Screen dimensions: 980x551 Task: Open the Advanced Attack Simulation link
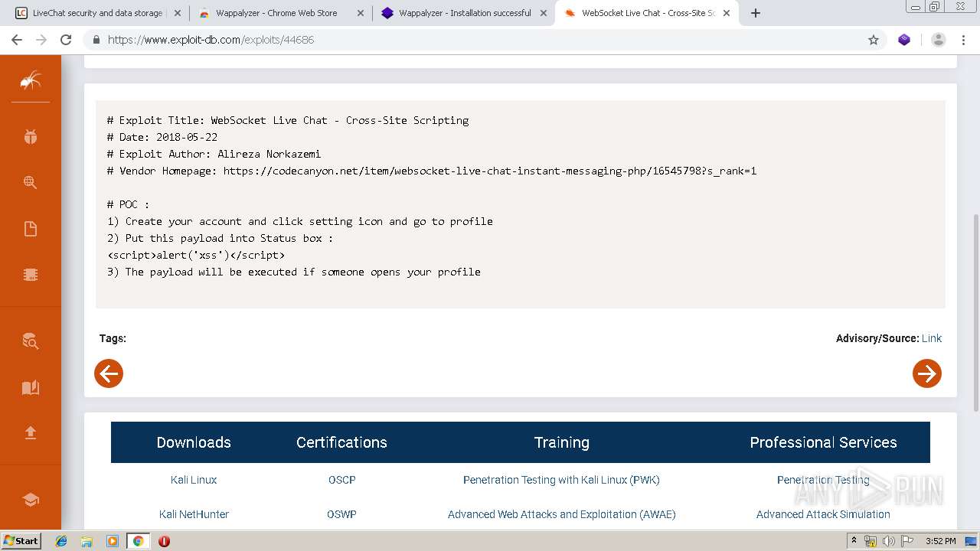click(823, 514)
